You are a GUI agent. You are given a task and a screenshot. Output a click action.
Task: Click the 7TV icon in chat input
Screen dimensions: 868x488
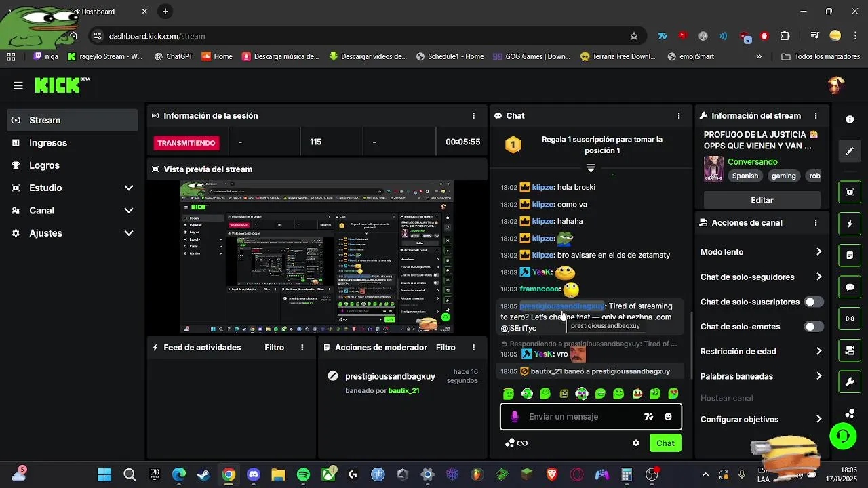[x=648, y=417]
